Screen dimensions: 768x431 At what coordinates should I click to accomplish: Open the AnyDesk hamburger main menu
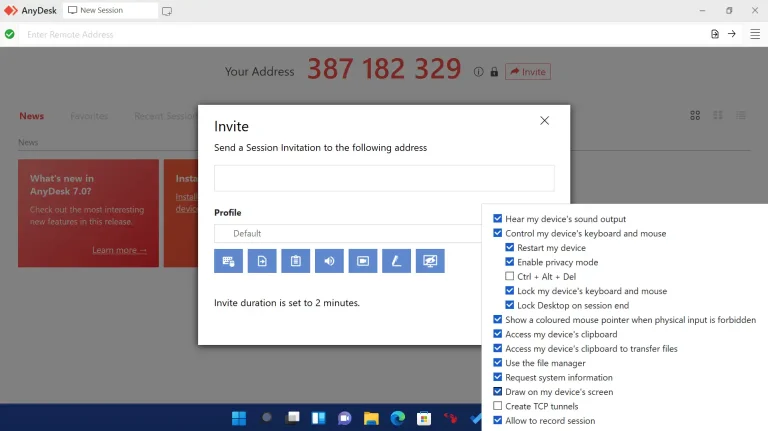pos(755,34)
